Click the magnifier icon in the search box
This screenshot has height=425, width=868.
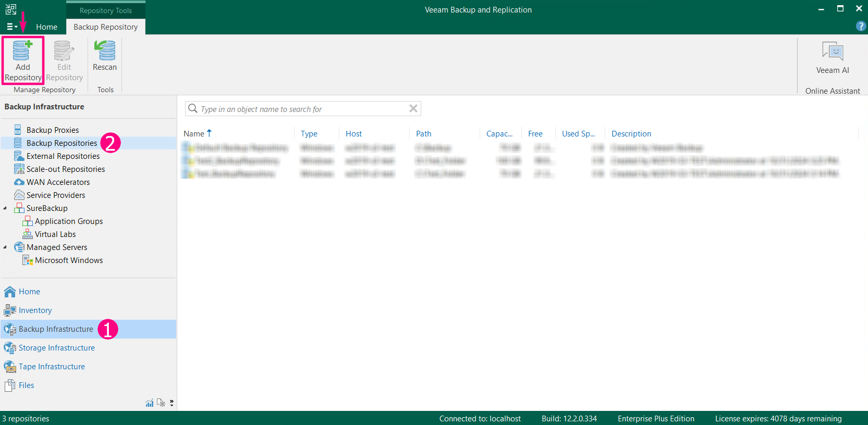coord(193,108)
